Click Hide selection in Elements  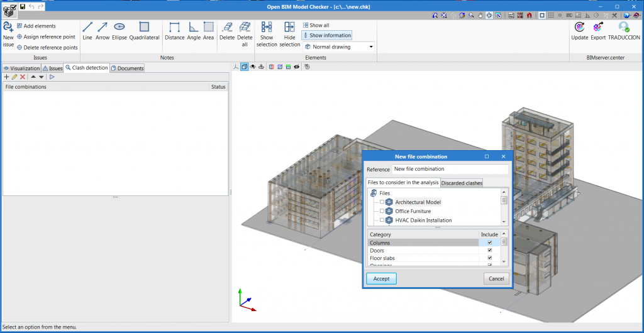tap(289, 33)
